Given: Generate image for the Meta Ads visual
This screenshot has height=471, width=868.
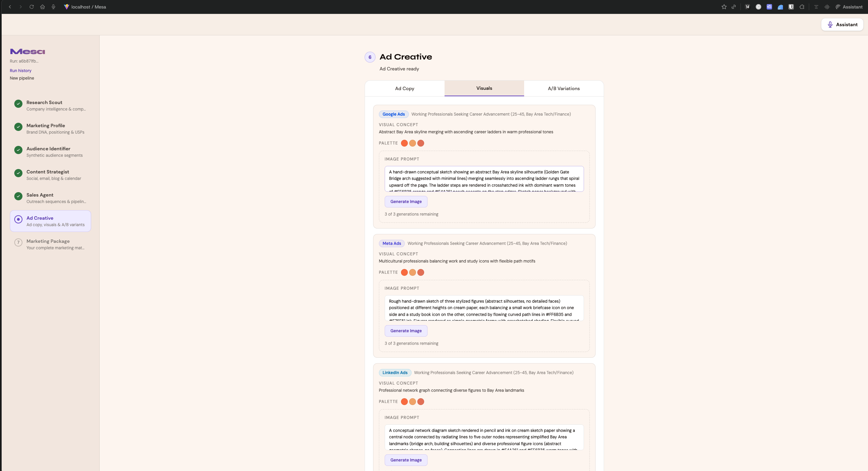Looking at the screenshot, I should click(406, 331).
